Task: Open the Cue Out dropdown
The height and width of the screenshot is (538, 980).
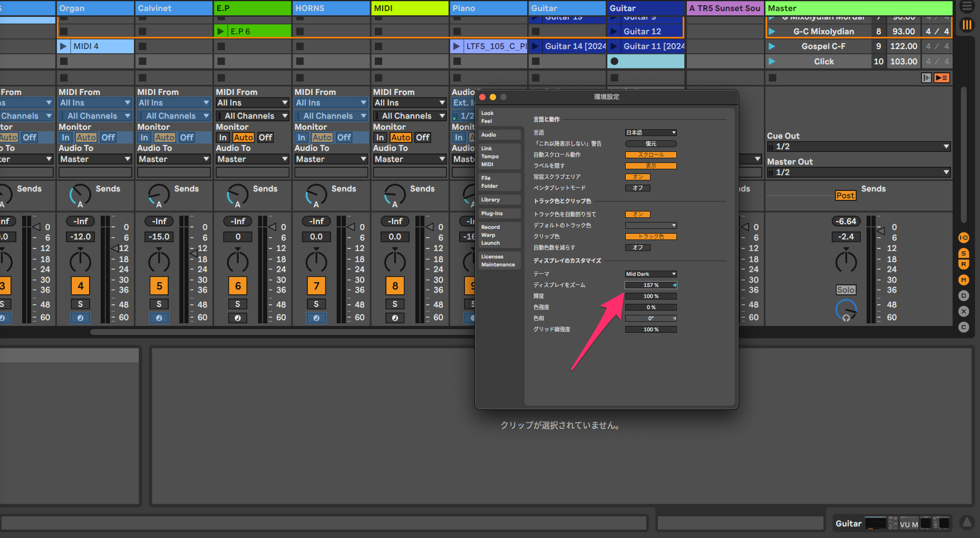Action: [859, 147]
